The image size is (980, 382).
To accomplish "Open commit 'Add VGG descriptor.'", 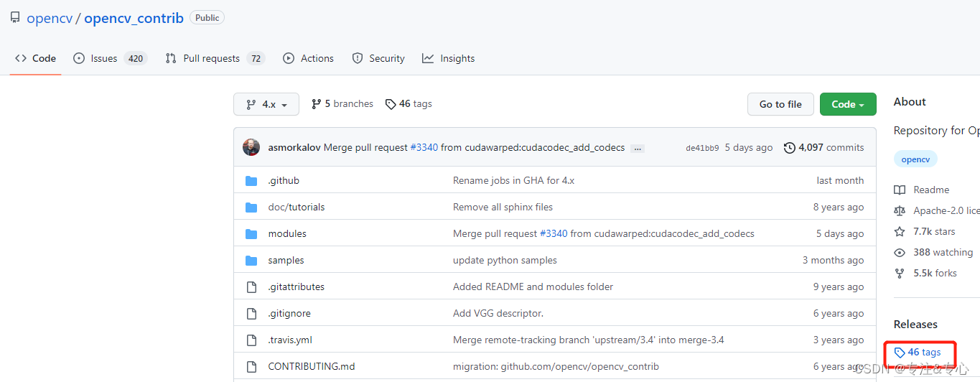I will coord(498,313).
